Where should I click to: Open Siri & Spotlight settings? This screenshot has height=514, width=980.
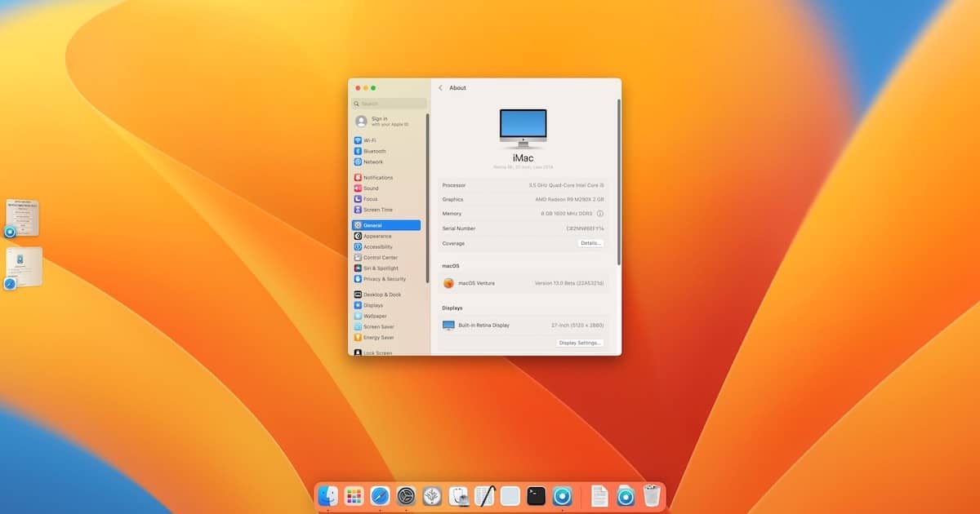(x=381, y=268)
